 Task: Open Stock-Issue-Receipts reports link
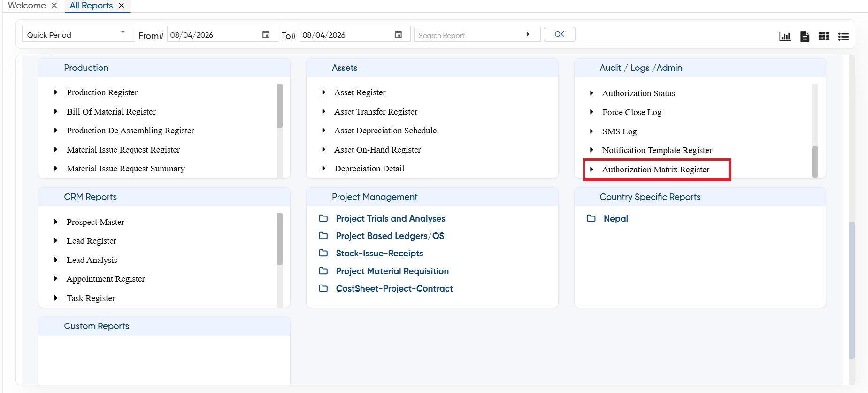(x=380, y=253)
